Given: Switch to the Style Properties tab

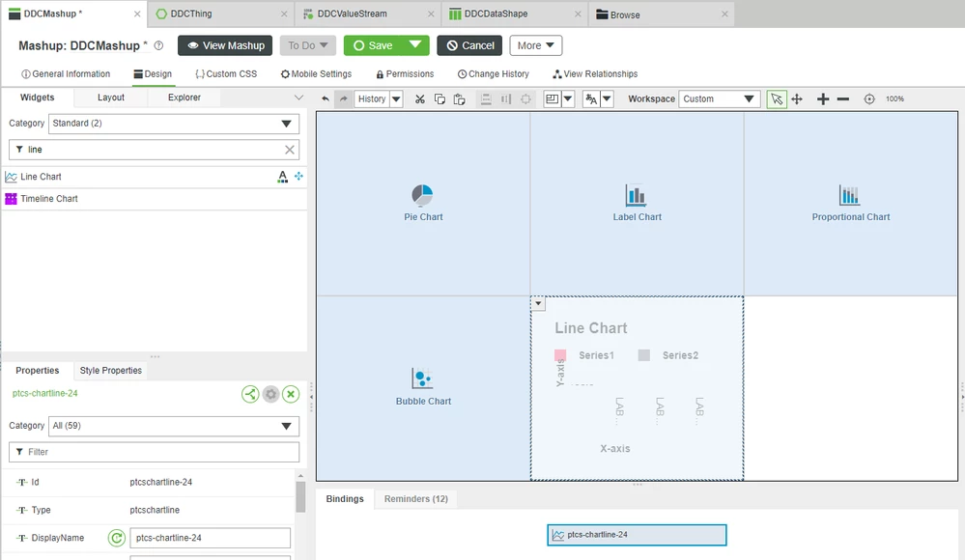Looking at the screenshot, I should [x=111, y=371].
